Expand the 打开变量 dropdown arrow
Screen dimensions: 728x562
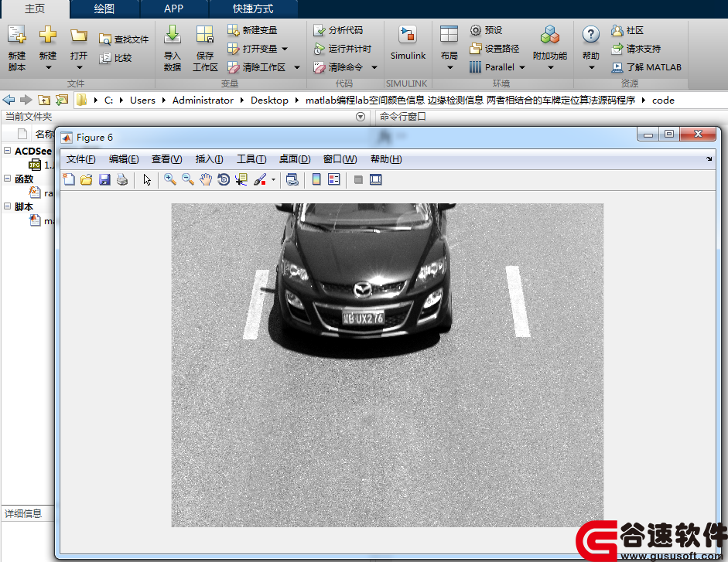click(x=285, y=49)
